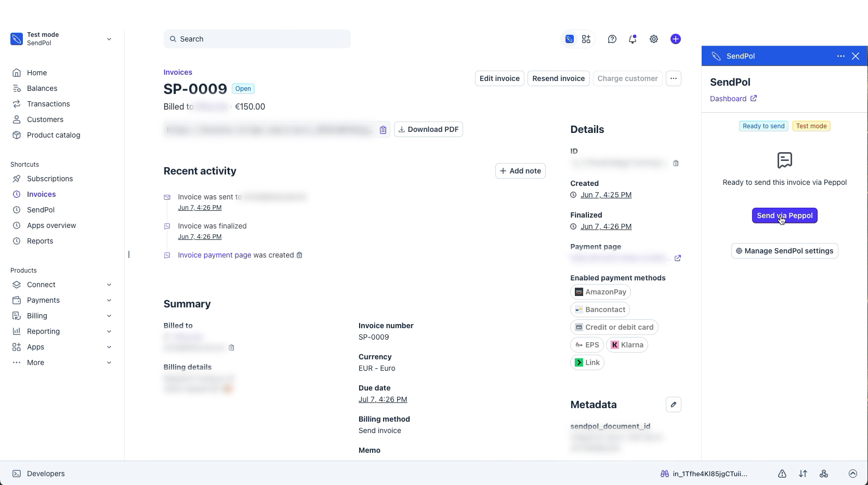The width and height of the screenshot is (868, 485).
Task: Copy billed-to customer email icon
Action: point(231,347)
